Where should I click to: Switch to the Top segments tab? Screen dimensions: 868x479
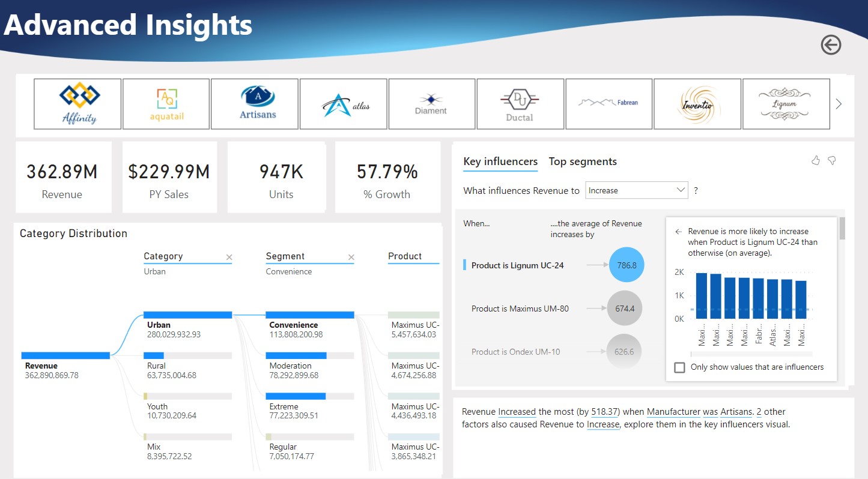pos(582,161)
